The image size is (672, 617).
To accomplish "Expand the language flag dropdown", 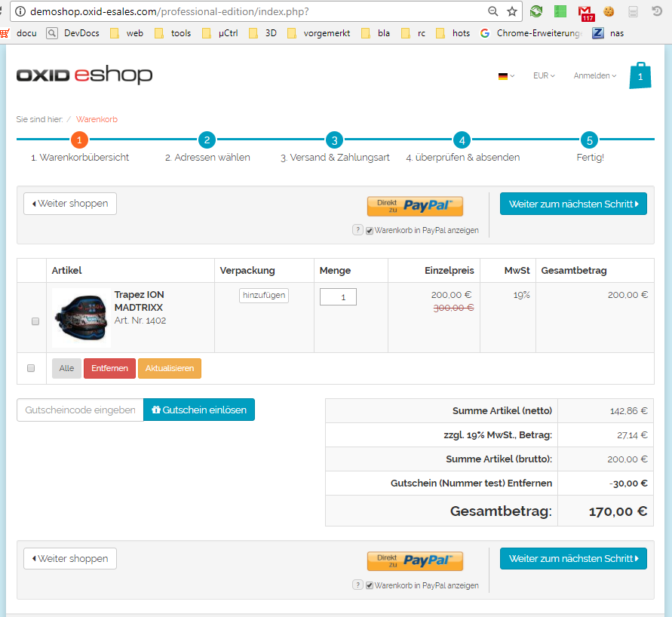I will (506, 76).
